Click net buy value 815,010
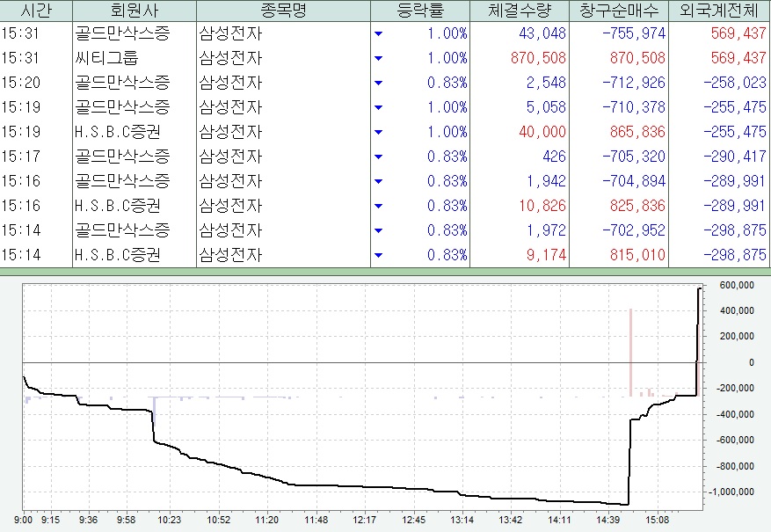This screenshot has height=532, width=771. click(x=637, y=255)
